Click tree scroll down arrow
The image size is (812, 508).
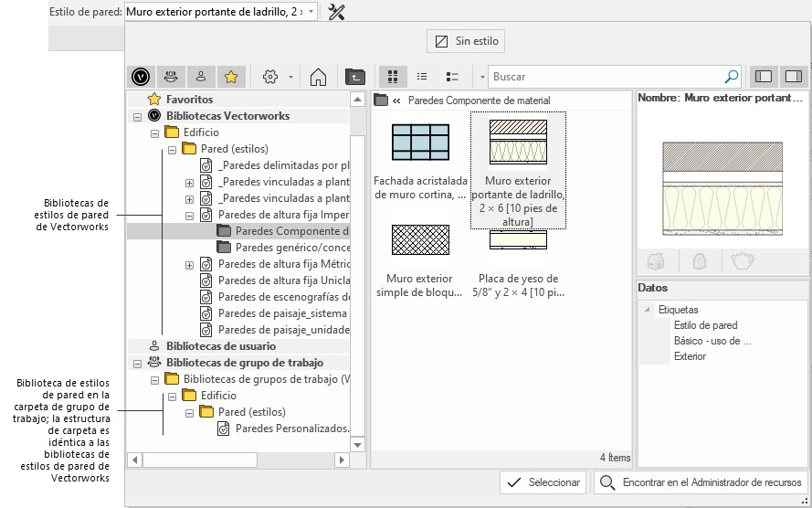357,445
